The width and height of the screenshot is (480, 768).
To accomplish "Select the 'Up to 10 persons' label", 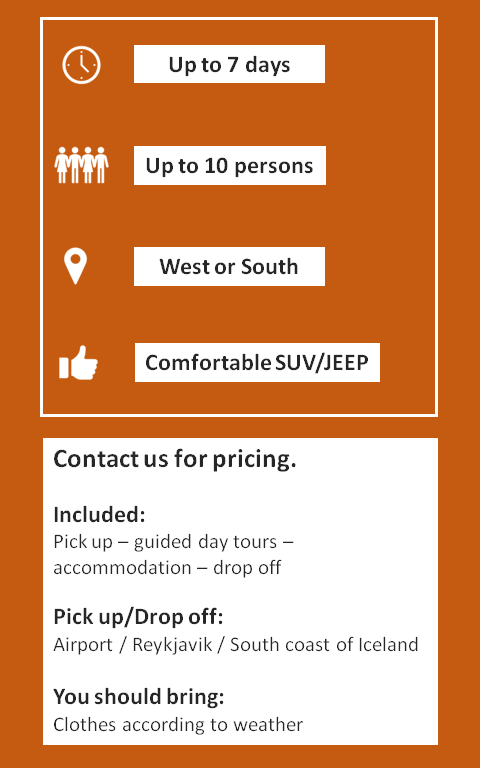I will tap(230, 166).
